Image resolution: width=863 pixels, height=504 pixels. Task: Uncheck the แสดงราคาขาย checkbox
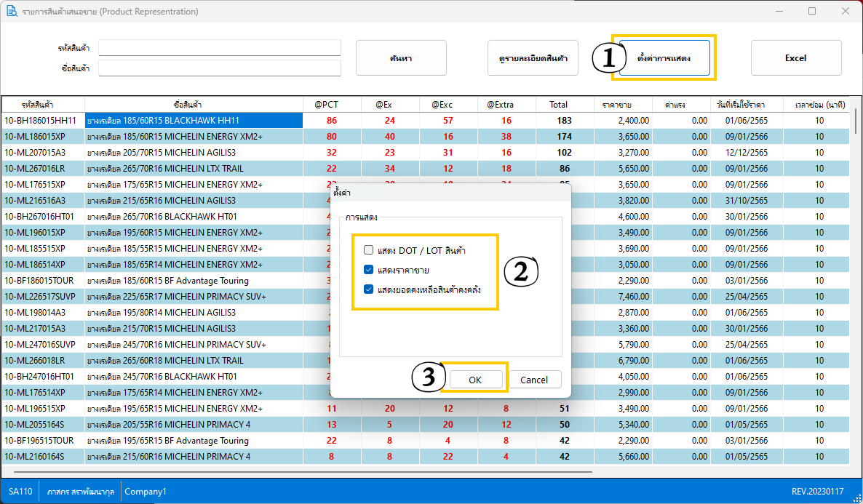click(369, 270)
